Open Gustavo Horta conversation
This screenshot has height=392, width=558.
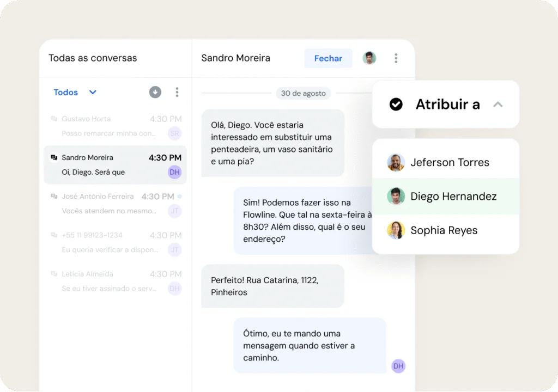tap(116, 126)
